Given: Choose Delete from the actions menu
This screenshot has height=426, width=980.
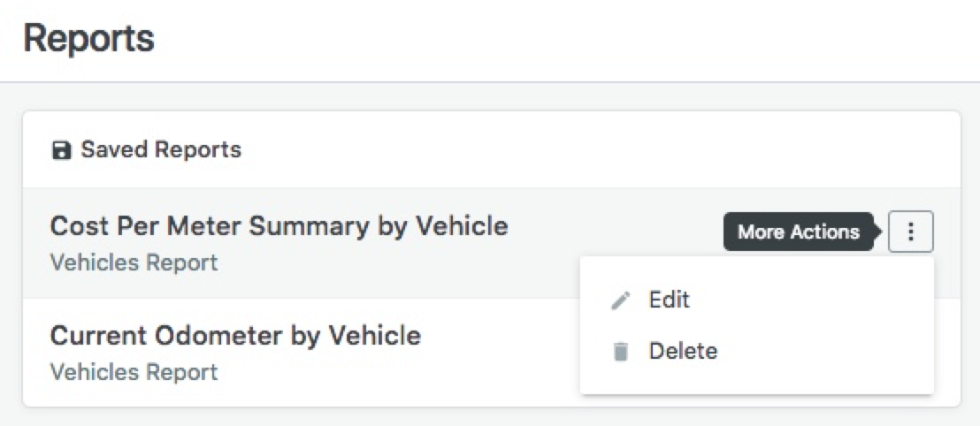Looking at the screenshot, I should click(x=683, y=351).
